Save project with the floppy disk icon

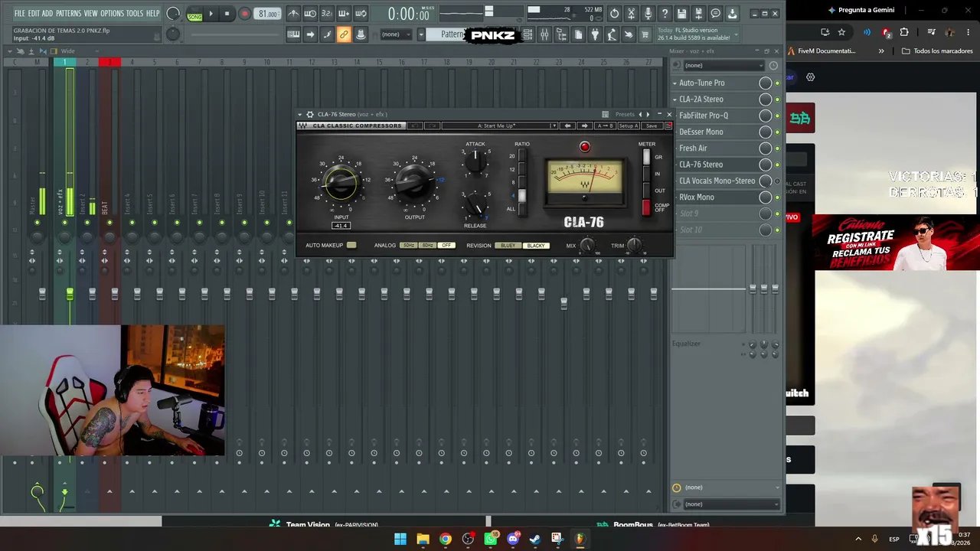coord(681,14)
